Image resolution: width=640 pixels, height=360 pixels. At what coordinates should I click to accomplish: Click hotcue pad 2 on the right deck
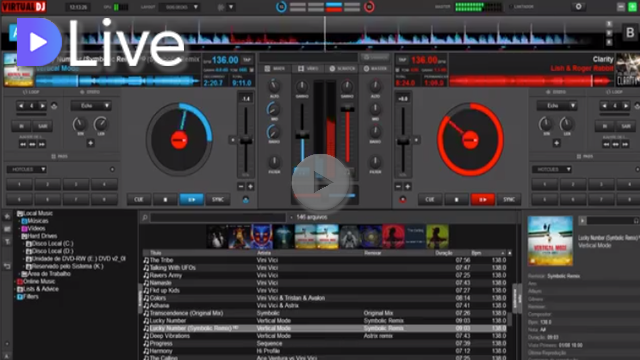[573, 184]
